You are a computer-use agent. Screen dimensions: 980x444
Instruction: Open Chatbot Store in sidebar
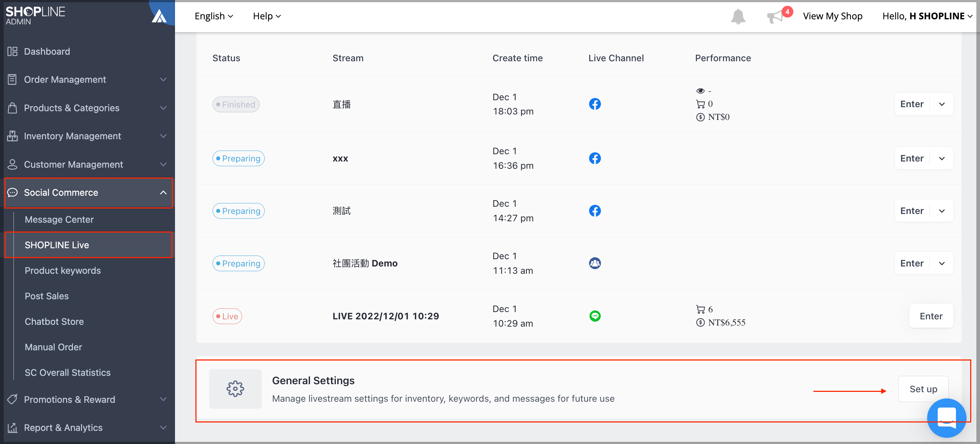tap(54, 322)
